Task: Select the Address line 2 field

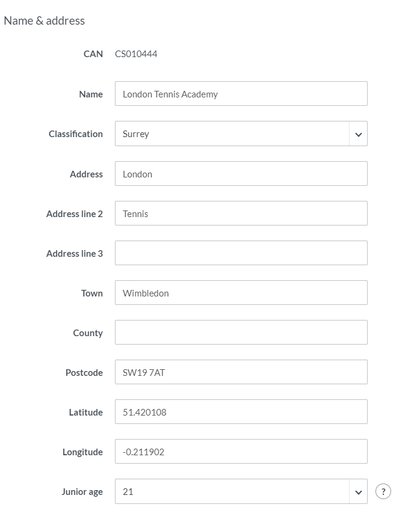Action: (x=241, y=213)
